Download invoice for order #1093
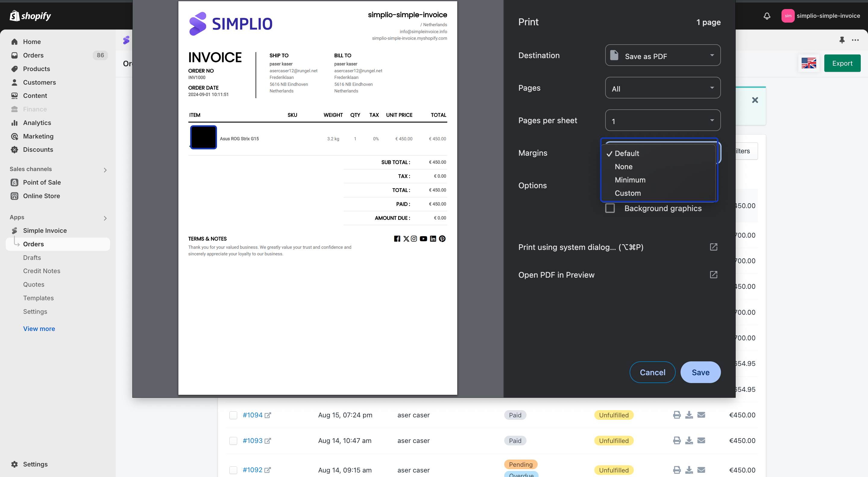Screen dimensions: 868x477 pyautogui.click(x=689, y=440)
